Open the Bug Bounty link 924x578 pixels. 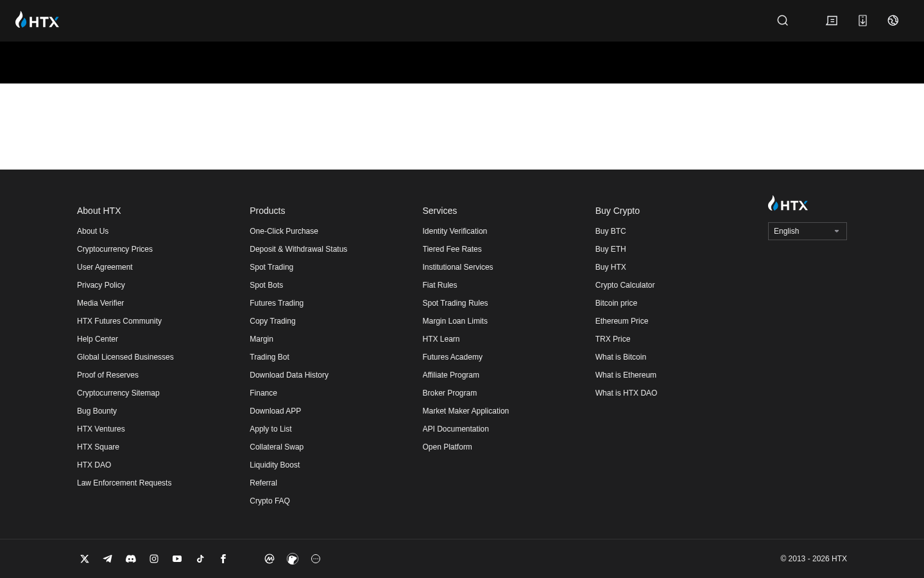[97, 411]
